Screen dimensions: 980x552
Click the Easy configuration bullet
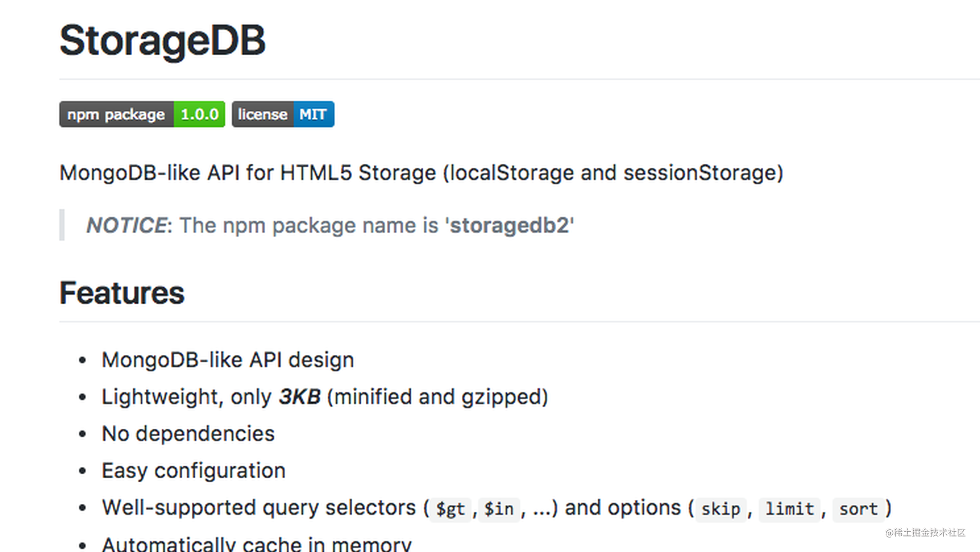tap(193, 470)
